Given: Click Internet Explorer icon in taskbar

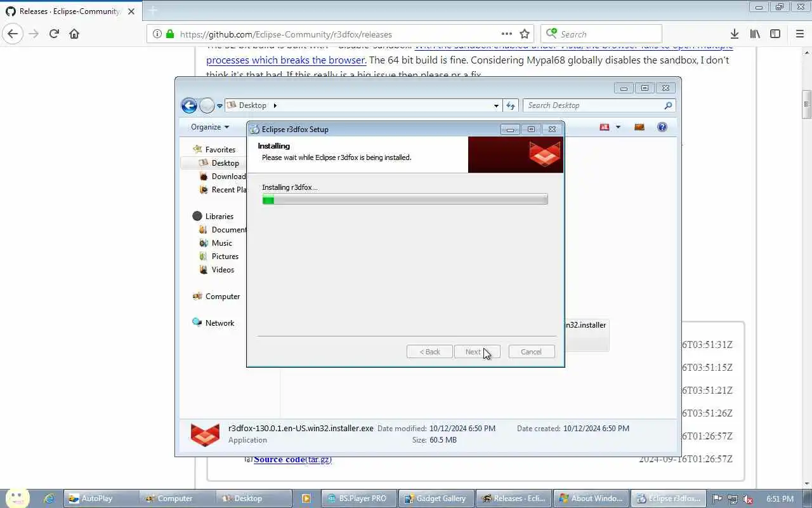Looking at the screenshot, I should [49, 498].
